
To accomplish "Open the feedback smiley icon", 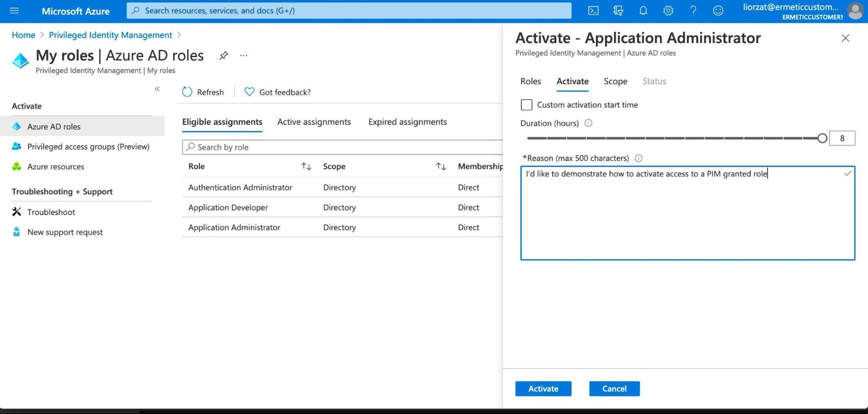I will 718,10.
